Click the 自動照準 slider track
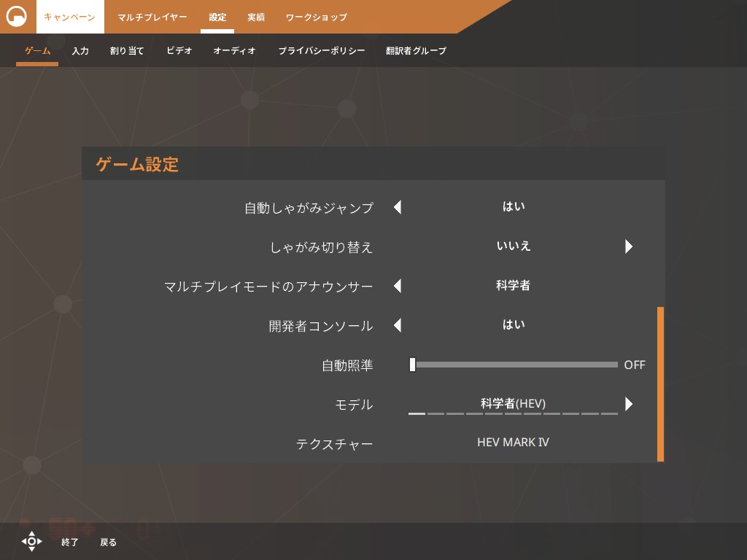 514,365
